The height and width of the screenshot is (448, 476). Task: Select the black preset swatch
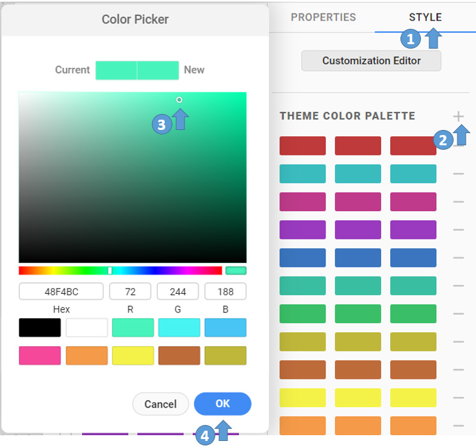(40, 328)
